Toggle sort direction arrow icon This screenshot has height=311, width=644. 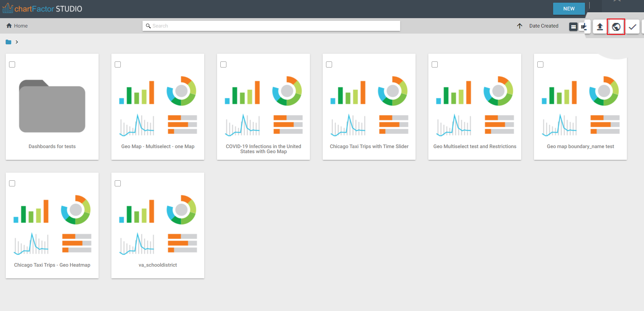(x=520, y=26)
